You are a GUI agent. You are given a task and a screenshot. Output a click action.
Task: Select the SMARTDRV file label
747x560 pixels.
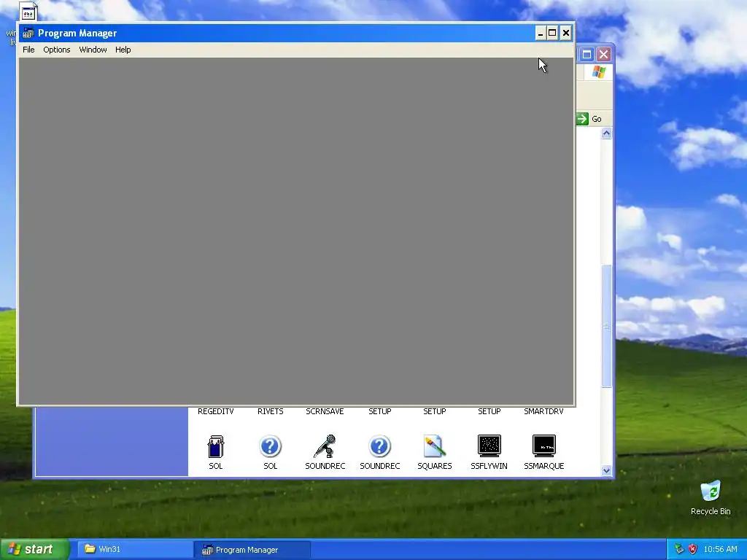tap(543, 411)
